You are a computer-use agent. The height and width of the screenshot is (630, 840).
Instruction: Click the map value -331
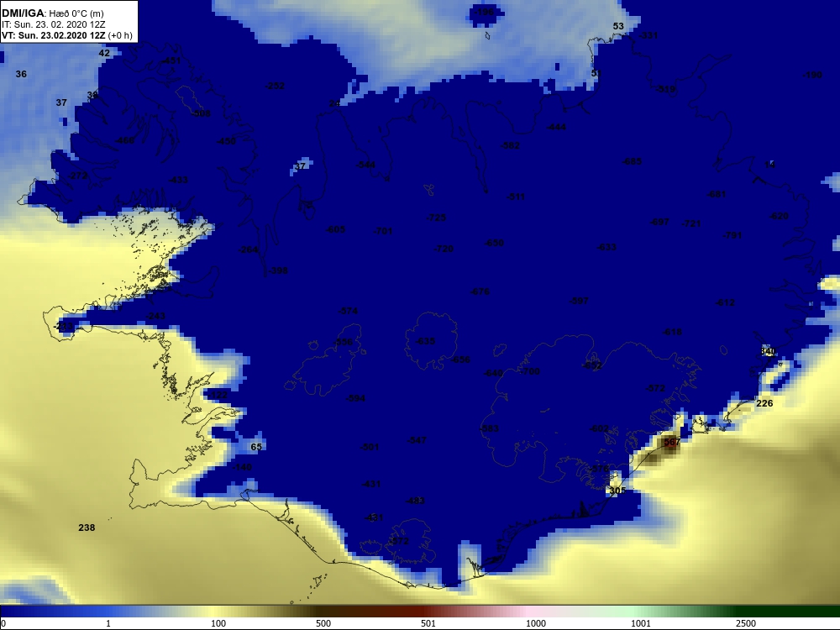click(x=648, y=35)
